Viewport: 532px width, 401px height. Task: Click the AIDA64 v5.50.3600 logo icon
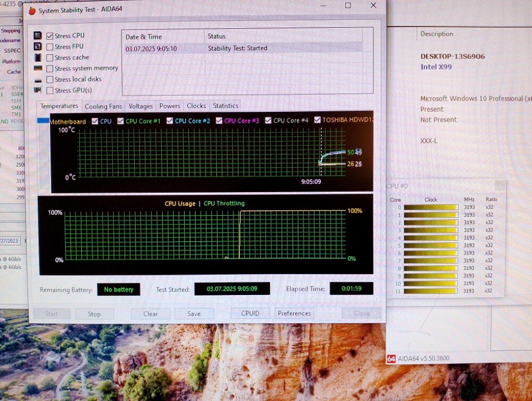[391, 359]
